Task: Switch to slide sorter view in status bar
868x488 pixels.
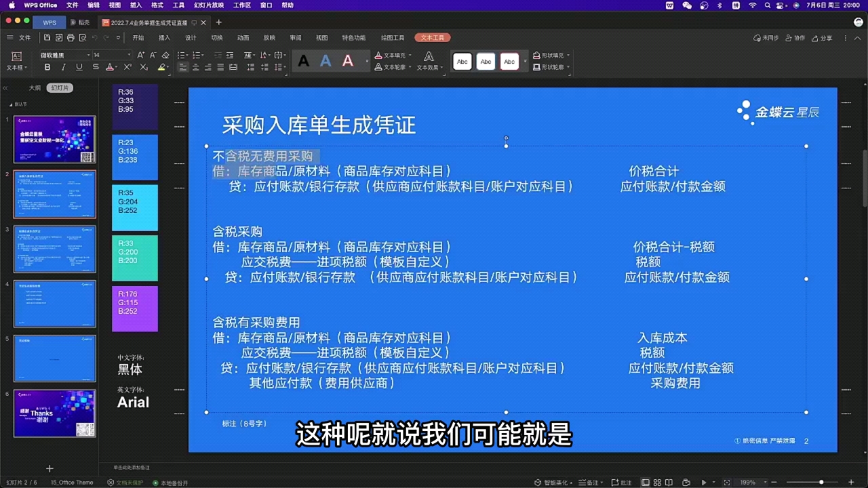Action: tap(657, 482)
